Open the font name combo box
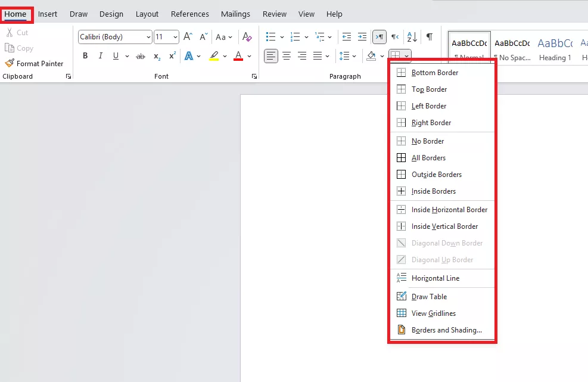 [115, 37]
